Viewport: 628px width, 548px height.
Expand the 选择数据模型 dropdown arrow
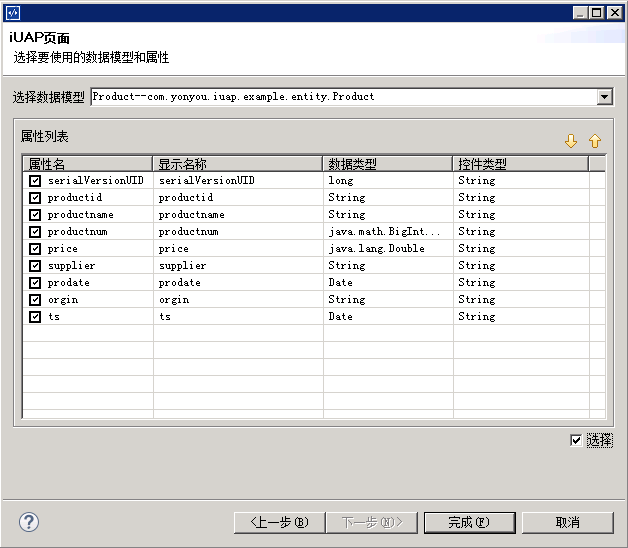(x=604, y=97)
